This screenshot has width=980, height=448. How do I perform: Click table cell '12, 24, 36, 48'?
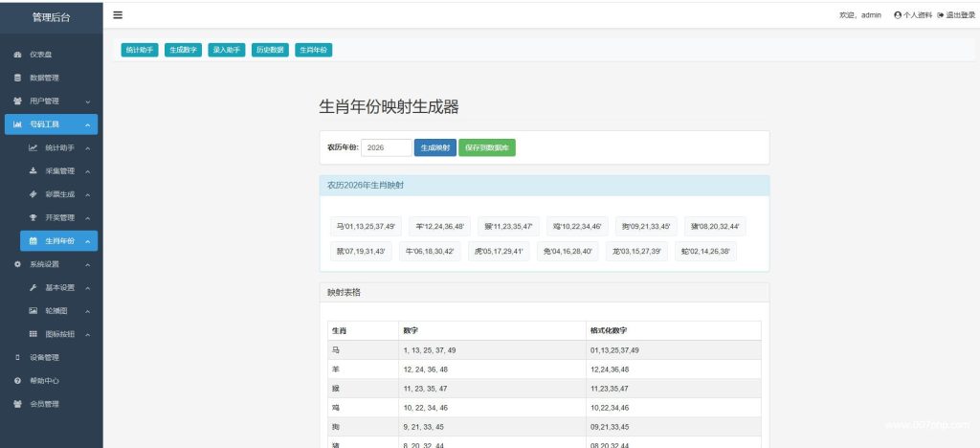pyautogui.click(x=493, y=370)
